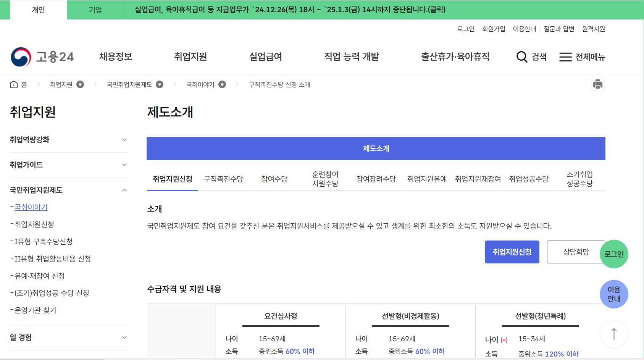The height and width of the screenshot is (360, 644).
Task: Click the 고용24 logo
Action: [x=42, y=55]
